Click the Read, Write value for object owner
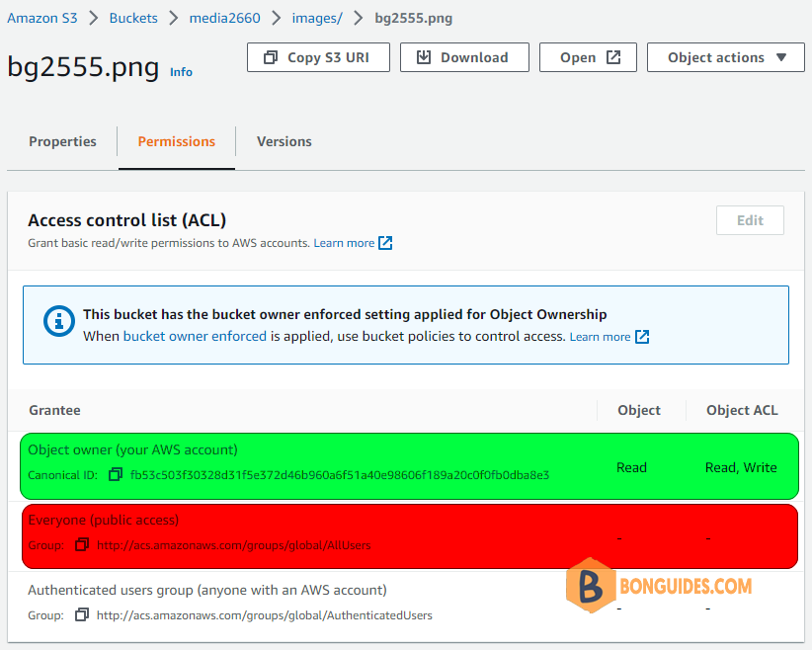Image resolution: width=812 pixels, height=650 pixels. (741, 467)
